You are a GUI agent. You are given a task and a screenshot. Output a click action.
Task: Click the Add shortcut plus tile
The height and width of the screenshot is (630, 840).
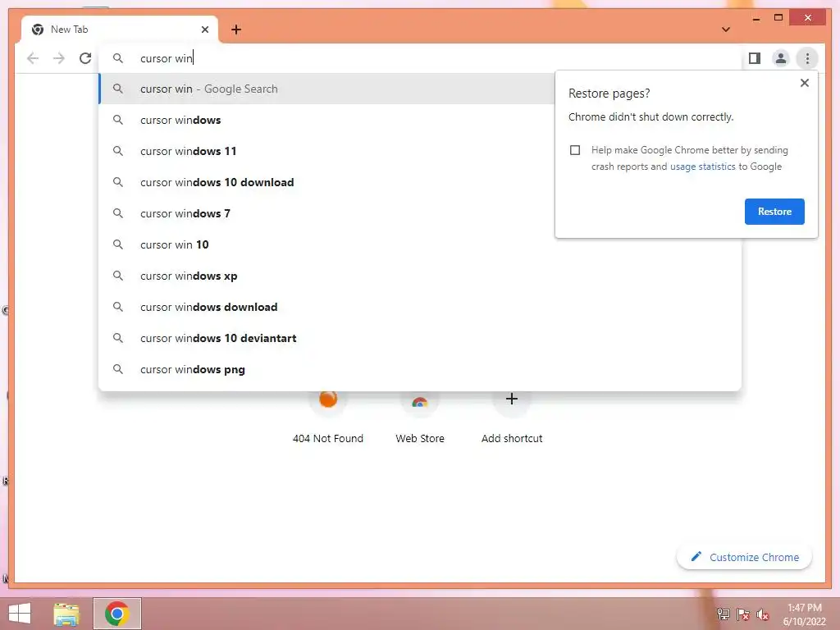point(512,418)
